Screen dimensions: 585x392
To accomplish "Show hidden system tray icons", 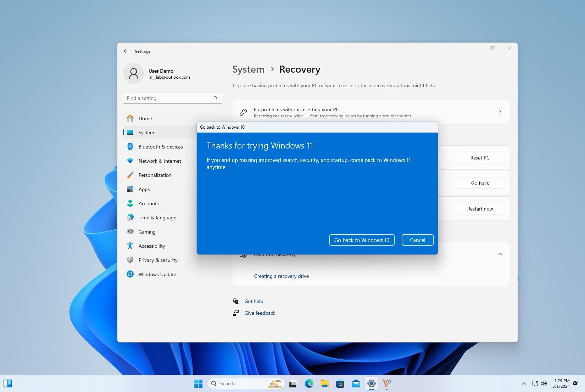I will (524, 383).
